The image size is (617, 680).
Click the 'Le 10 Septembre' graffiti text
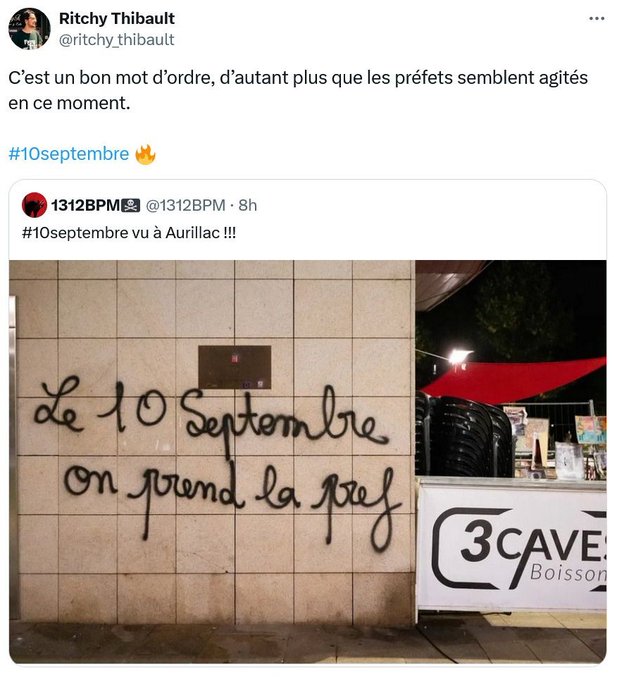coord(211,411)
